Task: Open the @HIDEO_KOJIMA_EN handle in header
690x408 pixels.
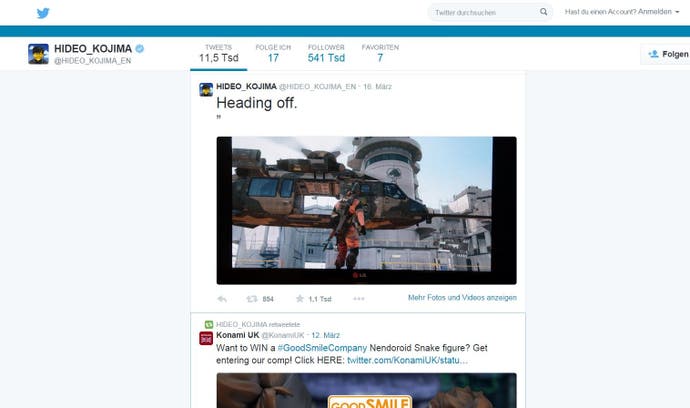Action: tap(92, 61)
